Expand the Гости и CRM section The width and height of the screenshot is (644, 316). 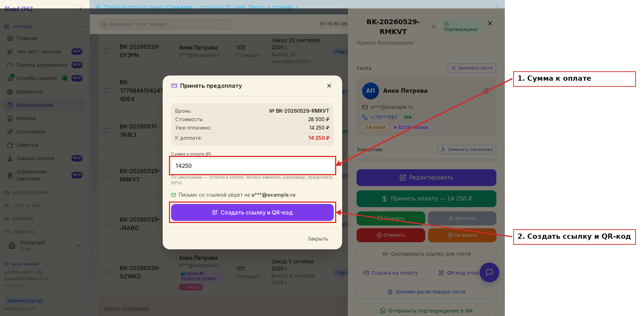45,206
